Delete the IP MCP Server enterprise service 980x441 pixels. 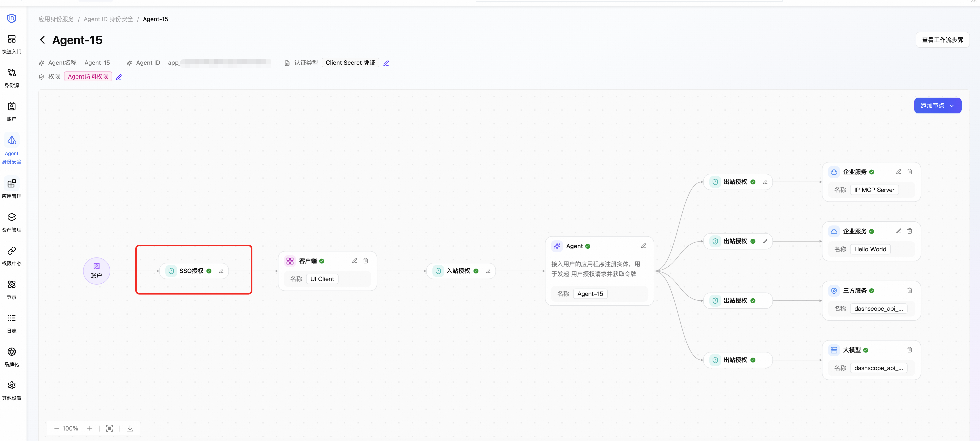tap(910, 172)
